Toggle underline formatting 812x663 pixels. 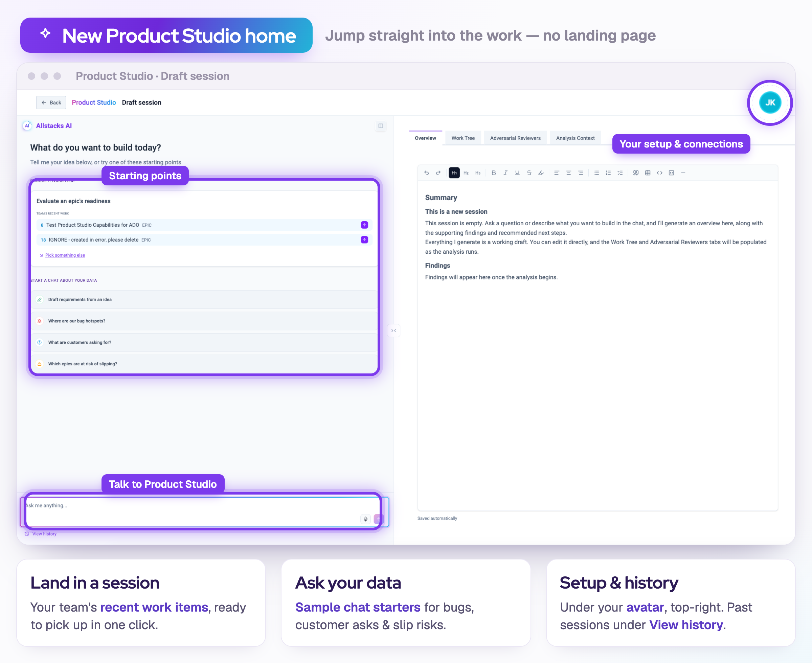pos(517,173)
